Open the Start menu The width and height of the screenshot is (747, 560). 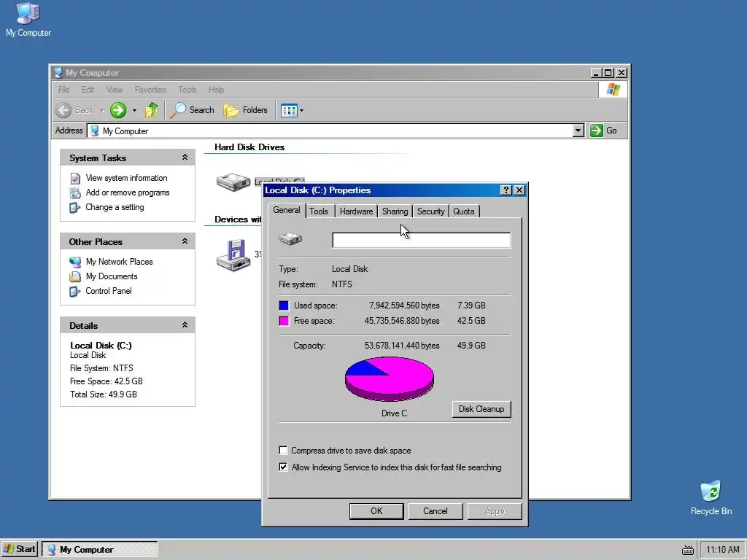[19, 549]
